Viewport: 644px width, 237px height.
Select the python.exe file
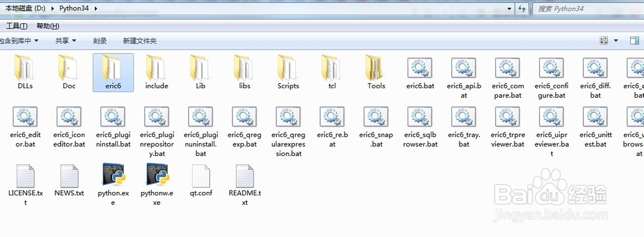point(113,185)
